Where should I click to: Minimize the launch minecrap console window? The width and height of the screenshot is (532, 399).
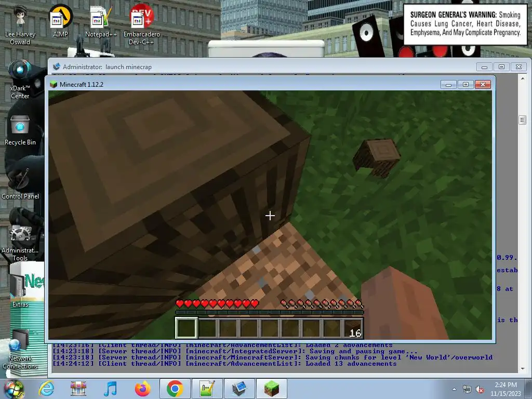point(485,67)
